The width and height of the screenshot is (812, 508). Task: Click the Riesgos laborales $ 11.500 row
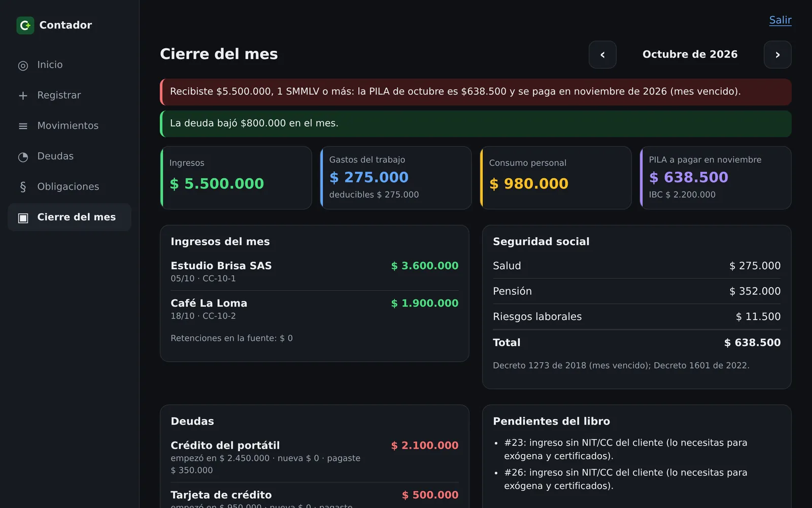[637, 316]
